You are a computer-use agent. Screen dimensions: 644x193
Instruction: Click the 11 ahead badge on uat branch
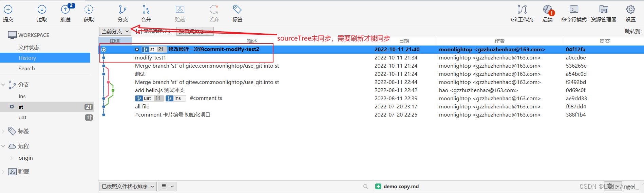click(x=89, y=118)
